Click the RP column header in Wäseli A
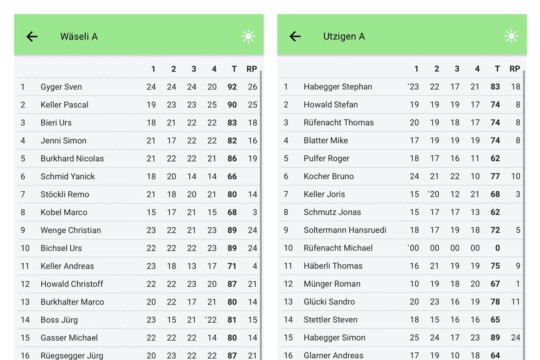 (x=251, y=69)
